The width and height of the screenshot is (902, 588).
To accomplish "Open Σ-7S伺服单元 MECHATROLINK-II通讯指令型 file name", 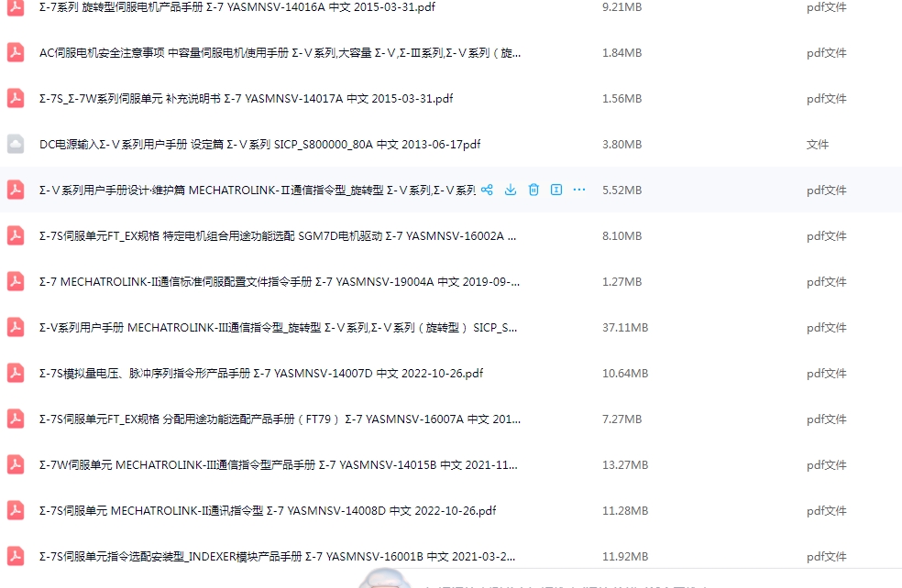I will [268, 511].
